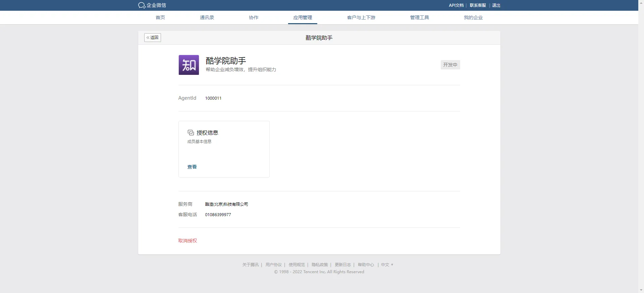Image resolution: width=644 pixels, height=293 pixels.
Task: Open the 帮助中心 footer link
Action: click(x=366, y=265)
